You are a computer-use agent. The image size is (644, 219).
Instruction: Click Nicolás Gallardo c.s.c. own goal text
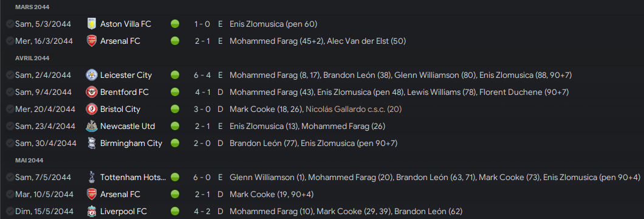tap(353, 109)
